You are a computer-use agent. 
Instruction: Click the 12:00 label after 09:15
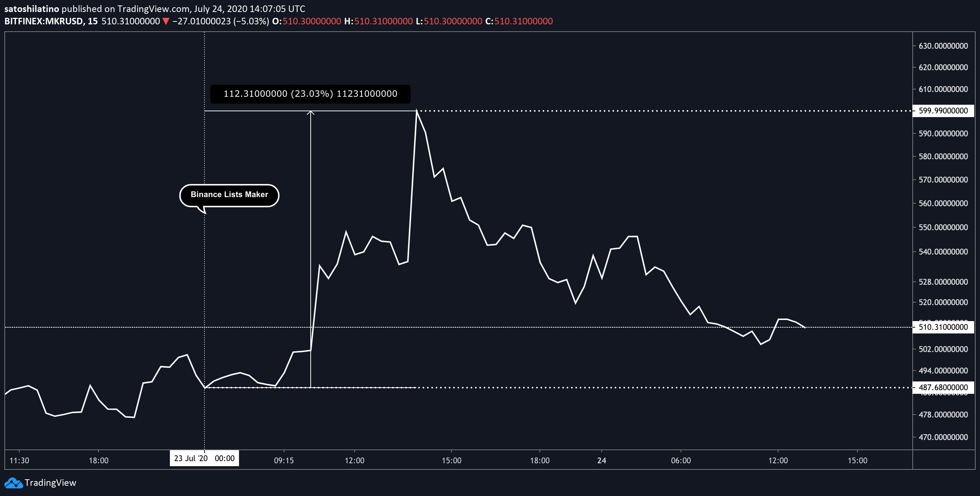click(x=354, y=461)
